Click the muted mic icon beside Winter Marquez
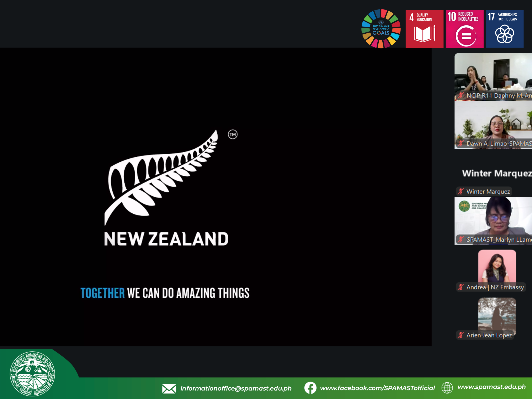 coord(461,191)
